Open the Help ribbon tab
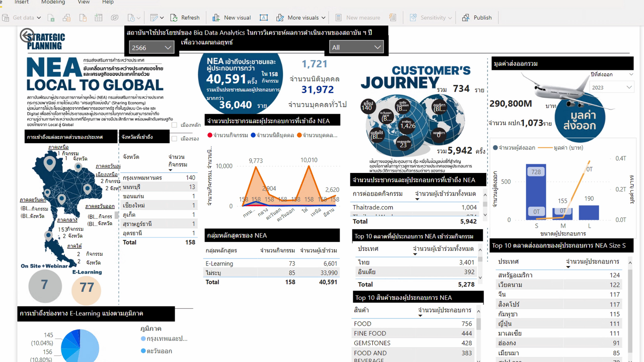Screen dimensions: 644x362 click(108, 2)
